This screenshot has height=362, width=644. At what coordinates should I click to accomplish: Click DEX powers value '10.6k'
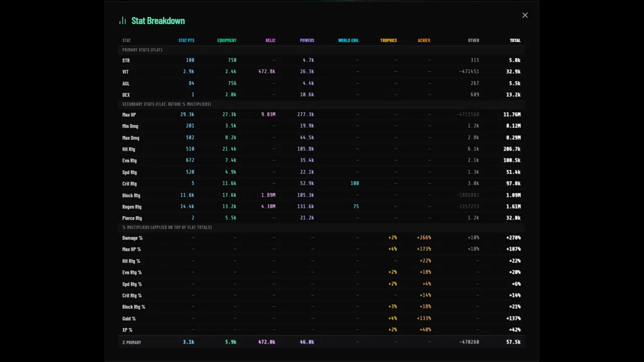307,95
